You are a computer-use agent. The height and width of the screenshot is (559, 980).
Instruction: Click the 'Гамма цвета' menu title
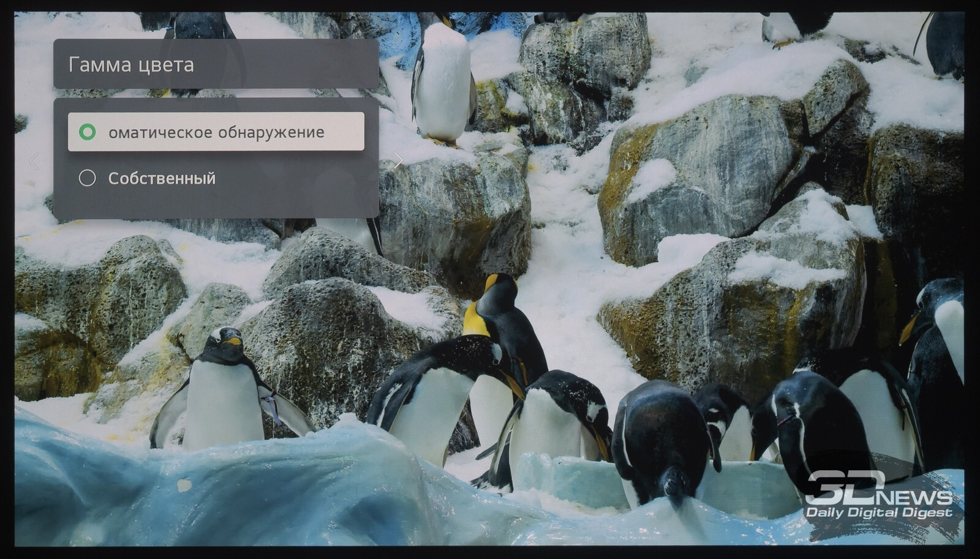(x=131, y=65)
